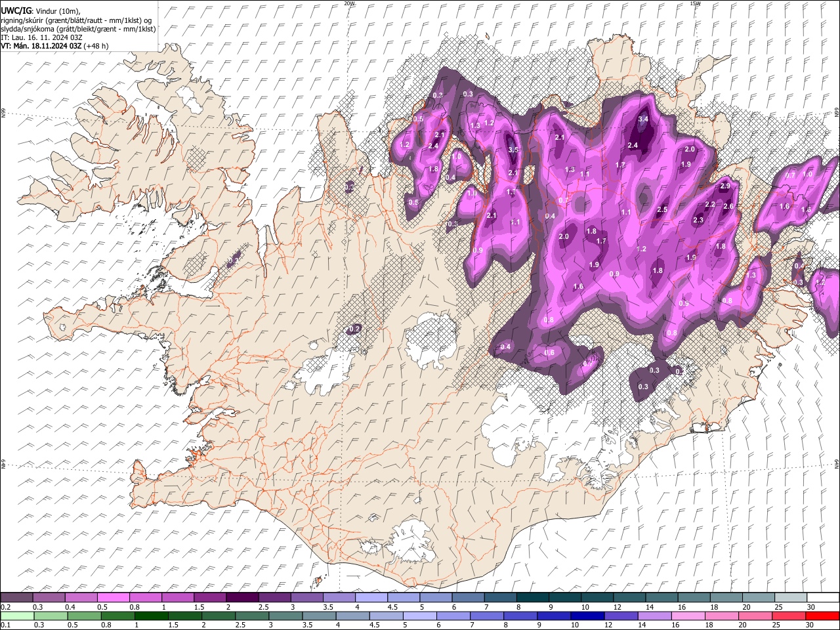Select the bright pink snow legend swatch at 0.5

(x=113, y=597)
